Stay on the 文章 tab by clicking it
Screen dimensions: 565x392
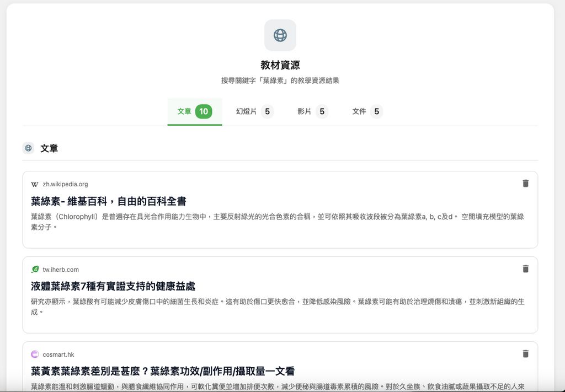[x=184, y=111]
